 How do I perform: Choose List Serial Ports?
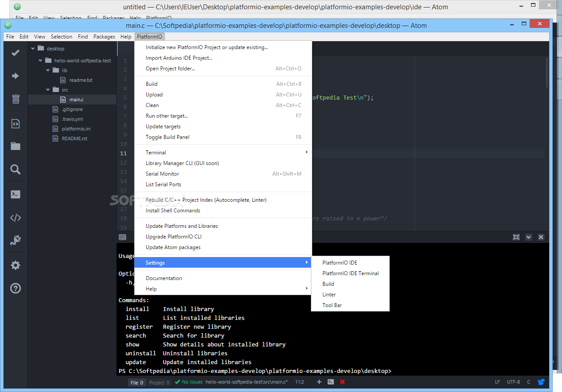[223, 184]
